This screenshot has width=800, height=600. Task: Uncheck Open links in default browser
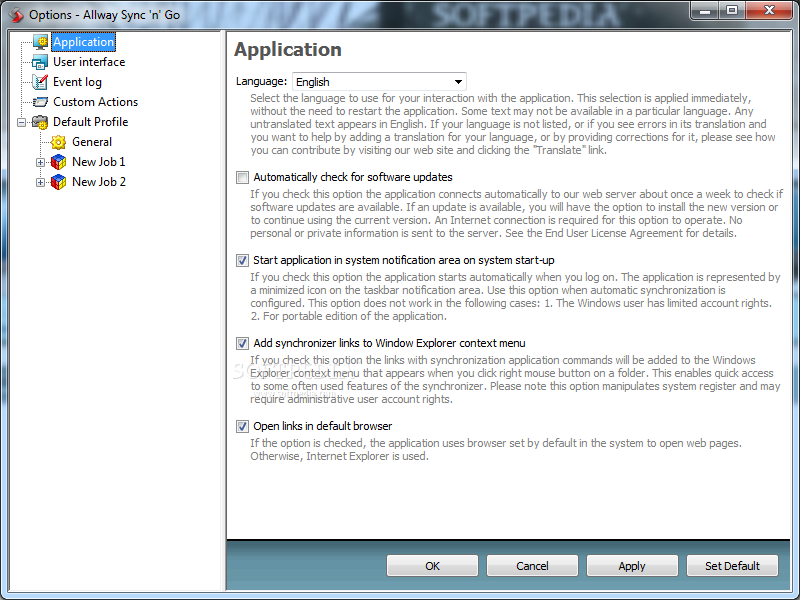pos(242,427)
